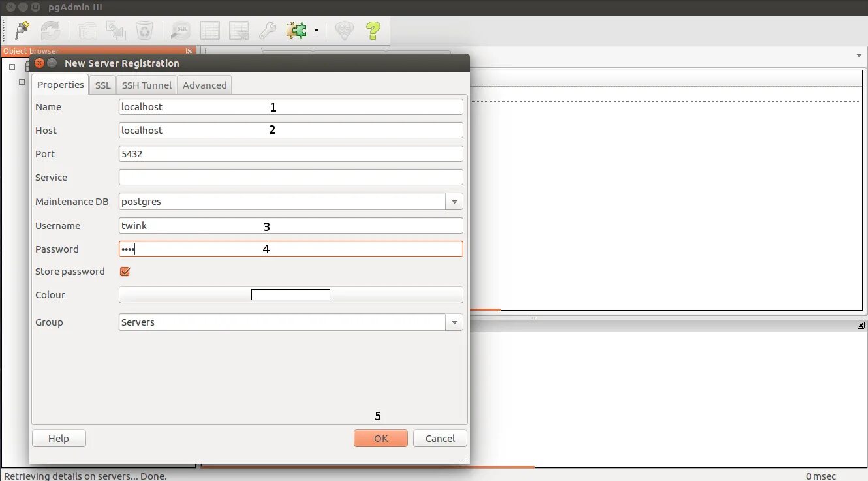Click the Refresh icon in pgAdmin toolbar
The height and width of the screenshot is (481, 868).
pos(50,31)
